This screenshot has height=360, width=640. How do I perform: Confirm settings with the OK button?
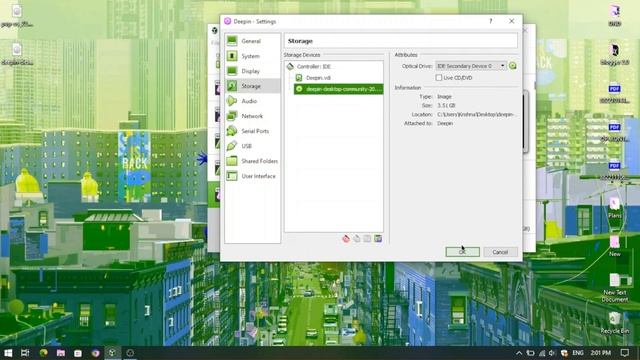(x=462, y=252)
